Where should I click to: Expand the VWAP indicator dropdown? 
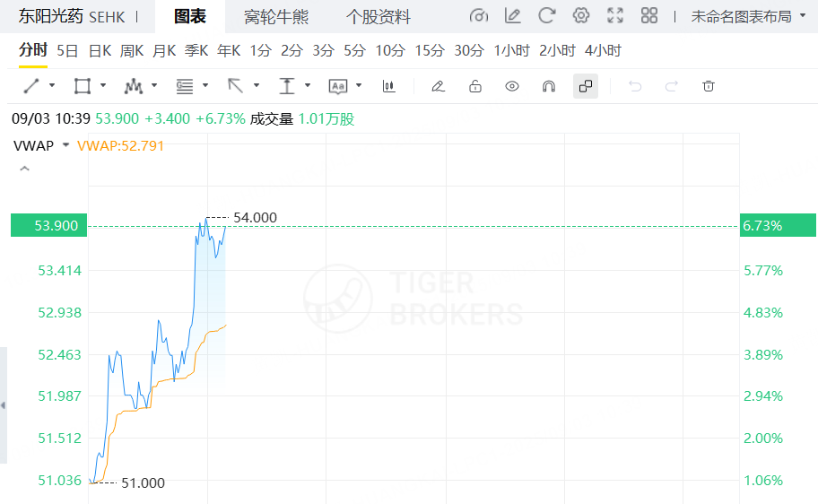click(65, 145)
